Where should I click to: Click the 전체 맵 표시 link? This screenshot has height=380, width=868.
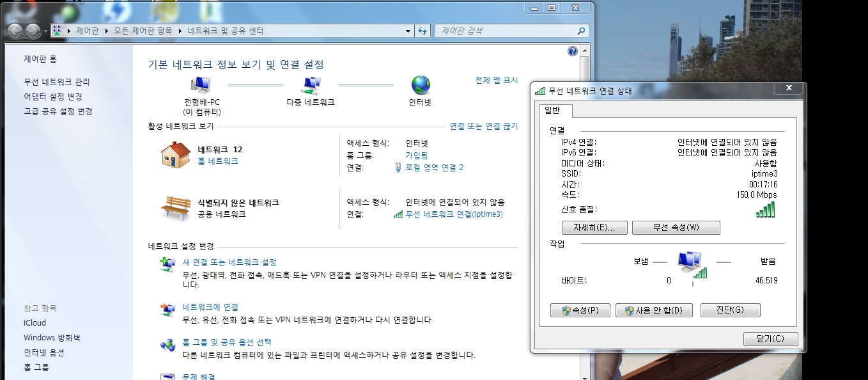click(x=497, y=80)
